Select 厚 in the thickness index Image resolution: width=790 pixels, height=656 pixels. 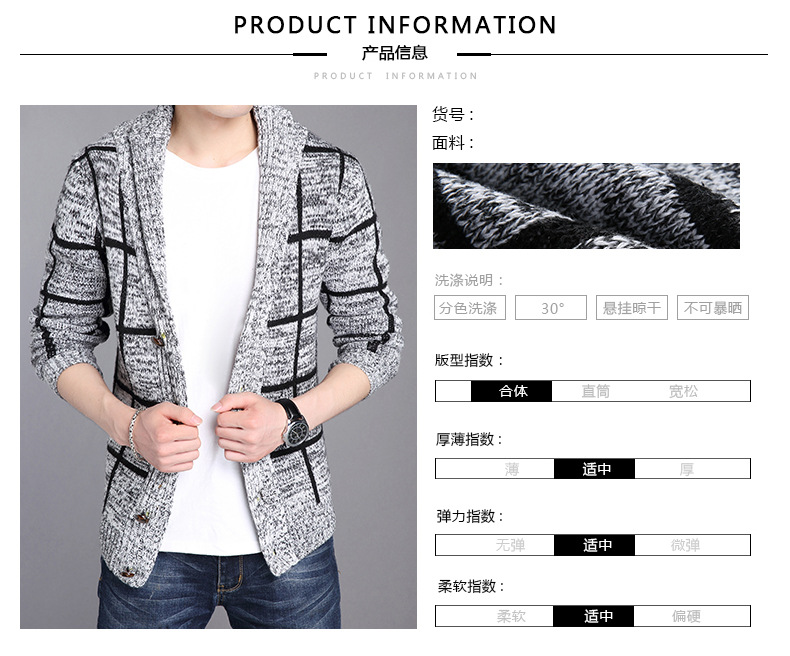[686, 469]
